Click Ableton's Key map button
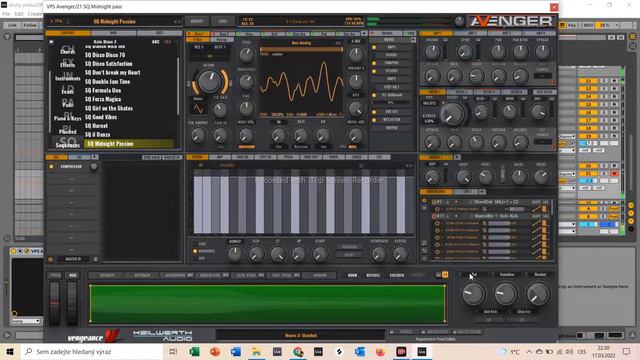This screenshot has width=640, height=360. (x=572, y=25)
